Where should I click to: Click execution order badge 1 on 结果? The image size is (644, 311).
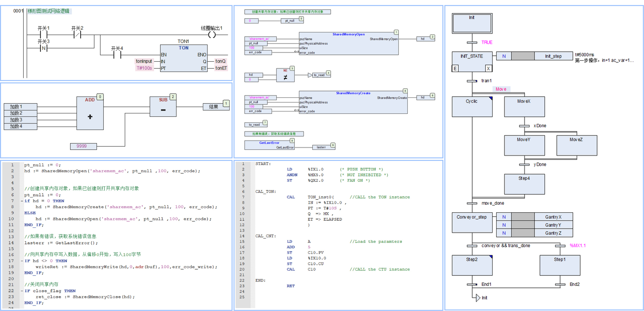point(226,103)
